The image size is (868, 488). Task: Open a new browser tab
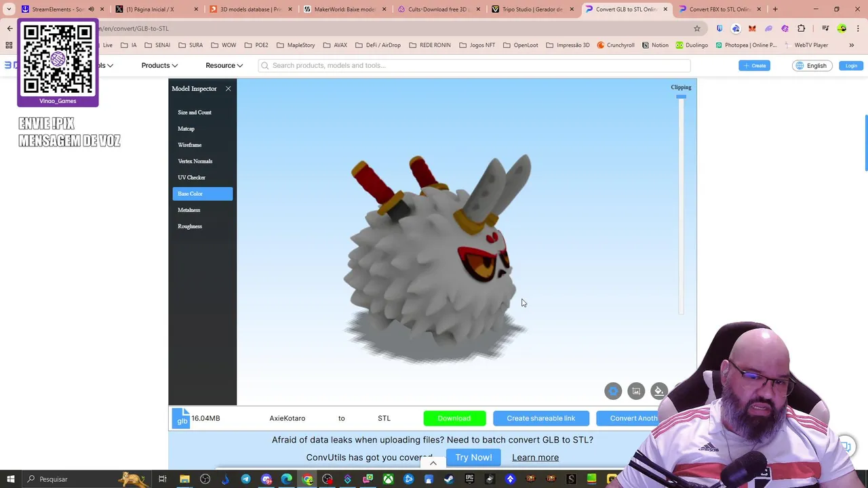tap(776, 9)
